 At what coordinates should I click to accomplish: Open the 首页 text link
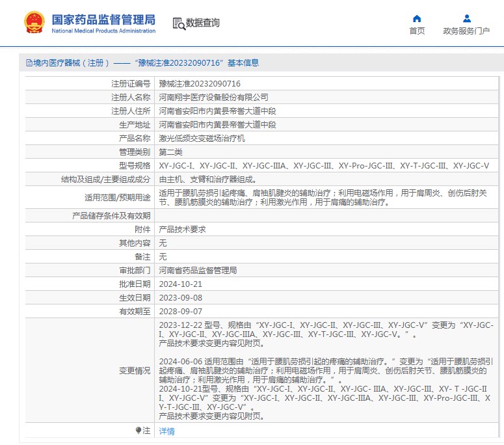point(417,31)
